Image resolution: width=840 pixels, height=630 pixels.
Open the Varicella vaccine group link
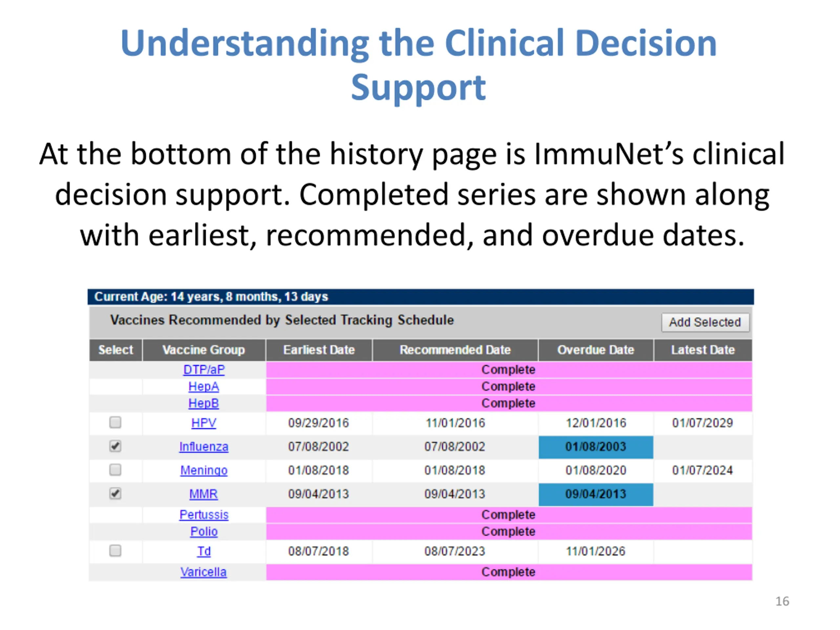[204, 572]
